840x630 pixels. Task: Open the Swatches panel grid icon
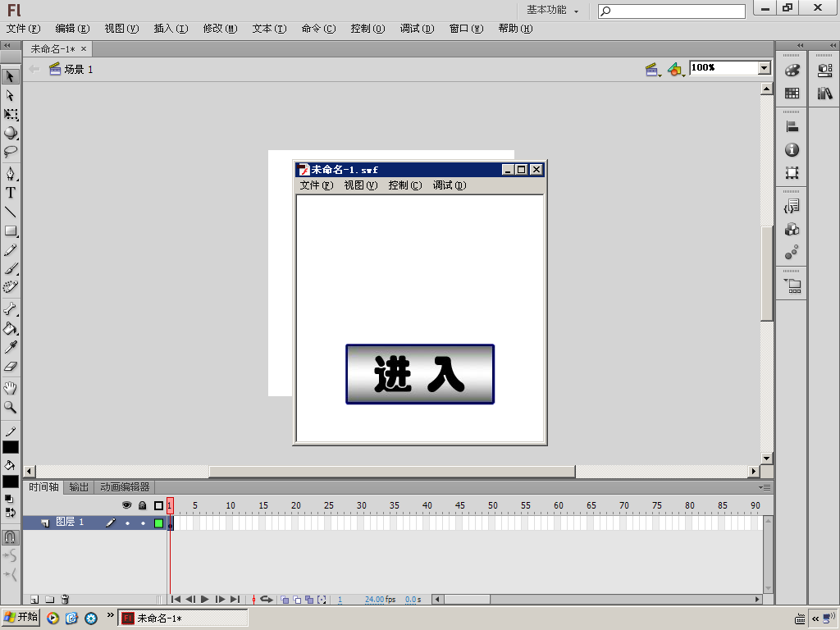[792, 94]
